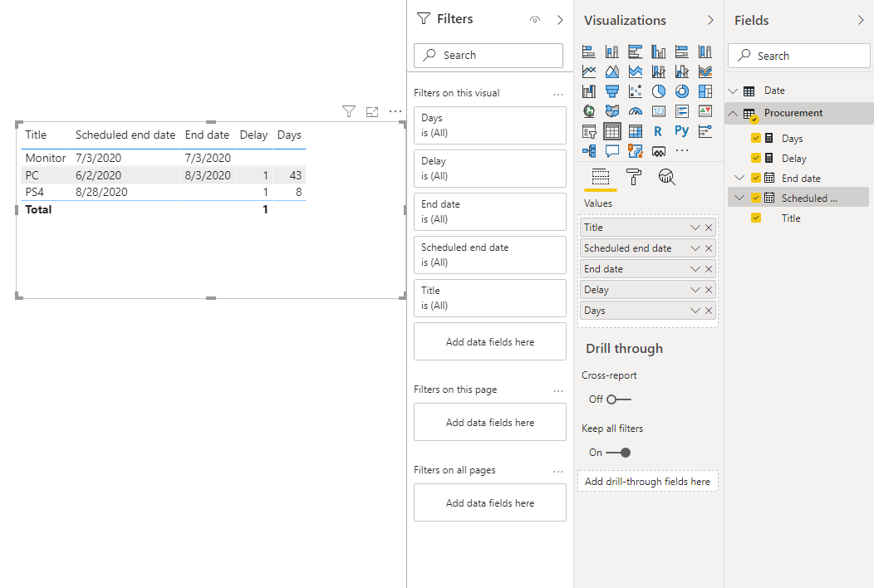This screenshot has width=874, height=588.
Task: Select the Donut chart visual
Action: (682, 91)
